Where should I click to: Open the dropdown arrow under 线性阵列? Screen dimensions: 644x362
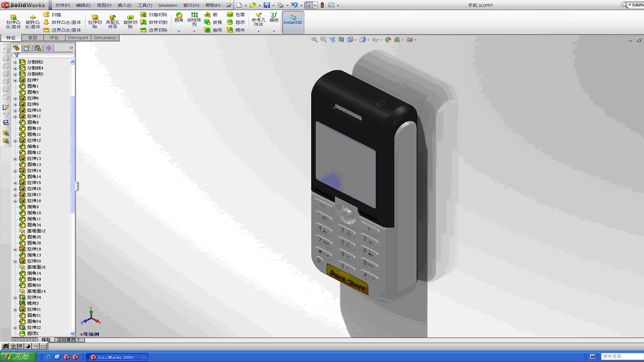tap(194, 31)
